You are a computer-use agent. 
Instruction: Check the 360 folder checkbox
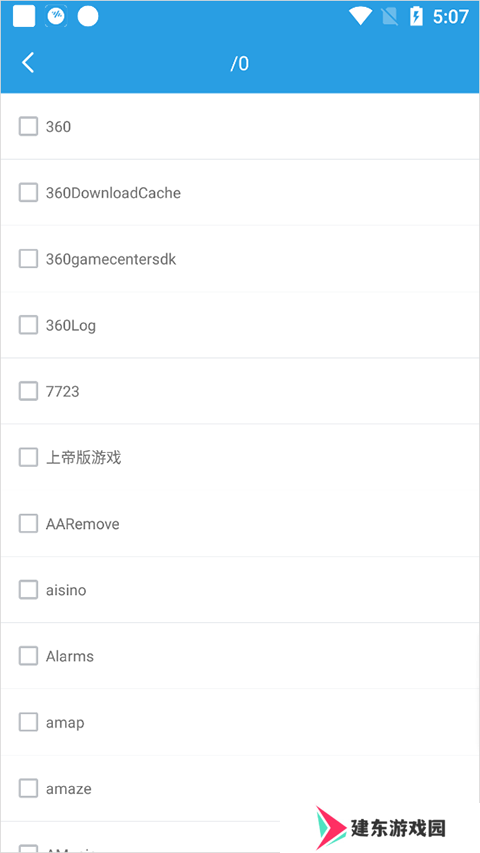point(28,126)
